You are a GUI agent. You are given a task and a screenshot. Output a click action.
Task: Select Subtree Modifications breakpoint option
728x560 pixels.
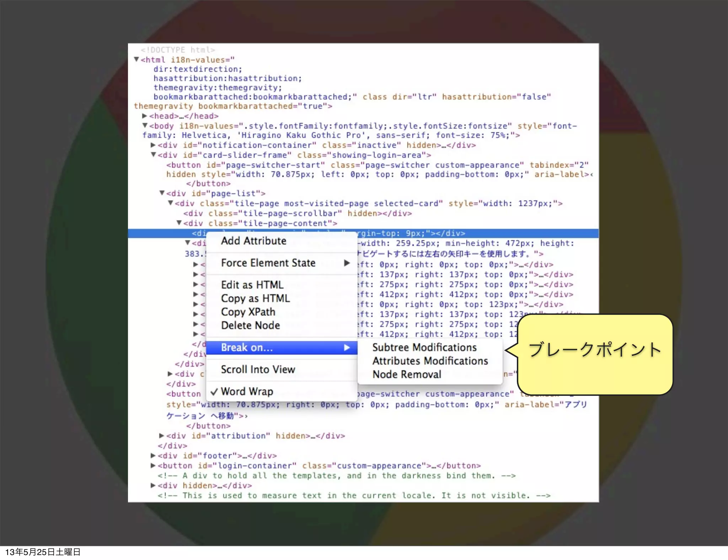pos(424,348)
